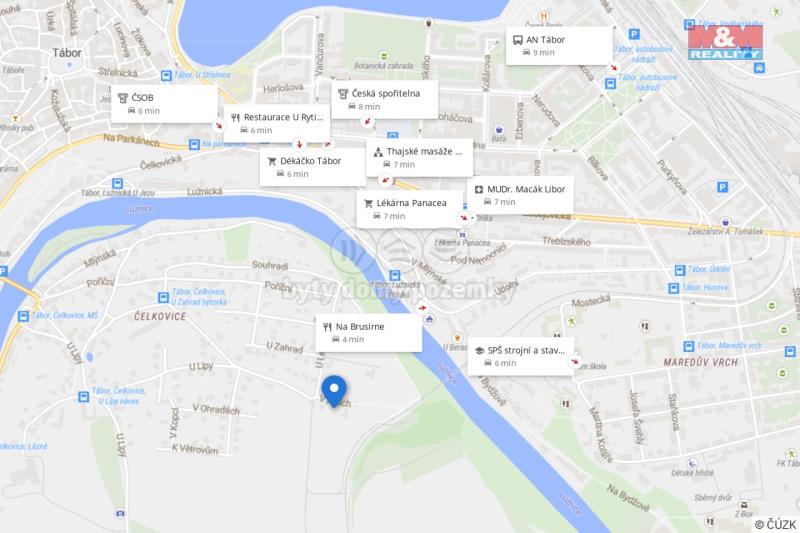Screen dimensions: 800x533
Task: Click the ČÚZK copyright attribution link
Action: 776,524
